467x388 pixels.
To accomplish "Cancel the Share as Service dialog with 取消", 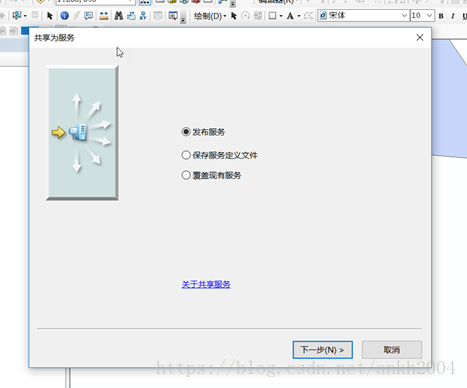I will (392, 350).
